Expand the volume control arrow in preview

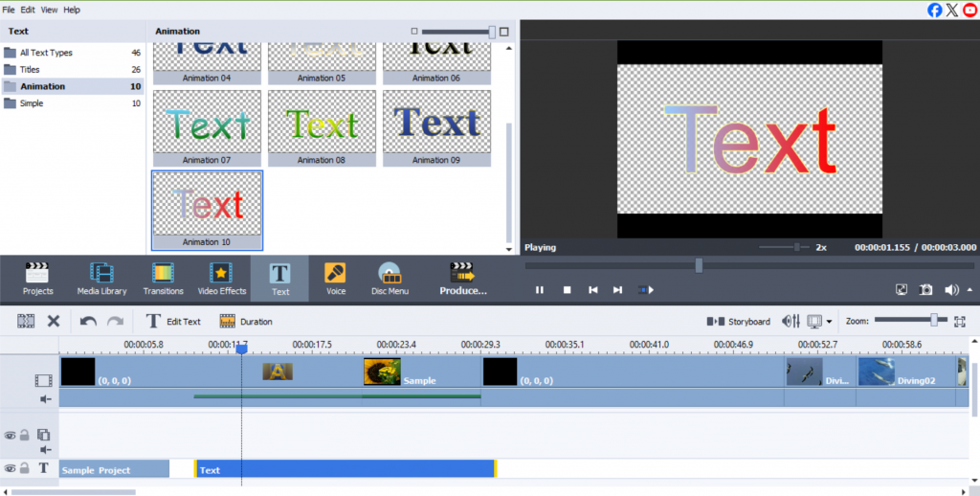(x=969, y=289)
